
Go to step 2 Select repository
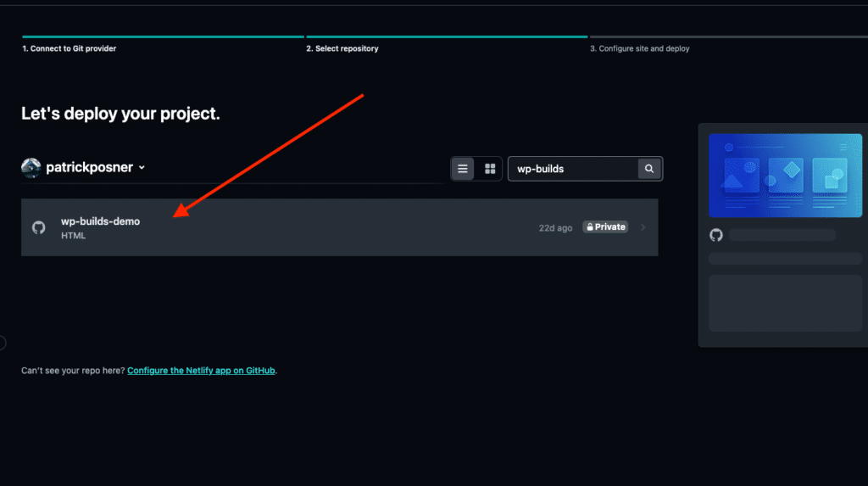point(342,48)
